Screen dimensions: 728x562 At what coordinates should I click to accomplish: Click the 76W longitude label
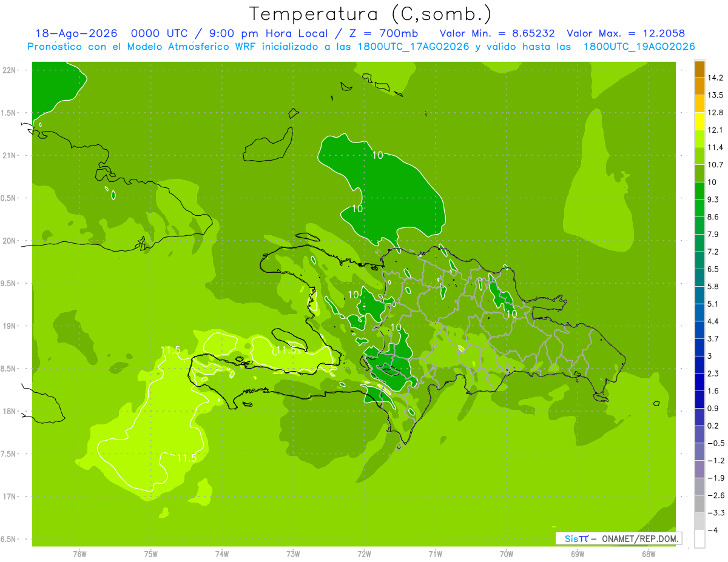point(79,554)
